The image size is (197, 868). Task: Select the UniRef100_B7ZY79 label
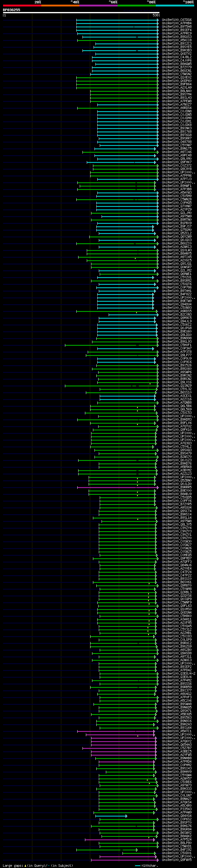(x=177, y=67)
